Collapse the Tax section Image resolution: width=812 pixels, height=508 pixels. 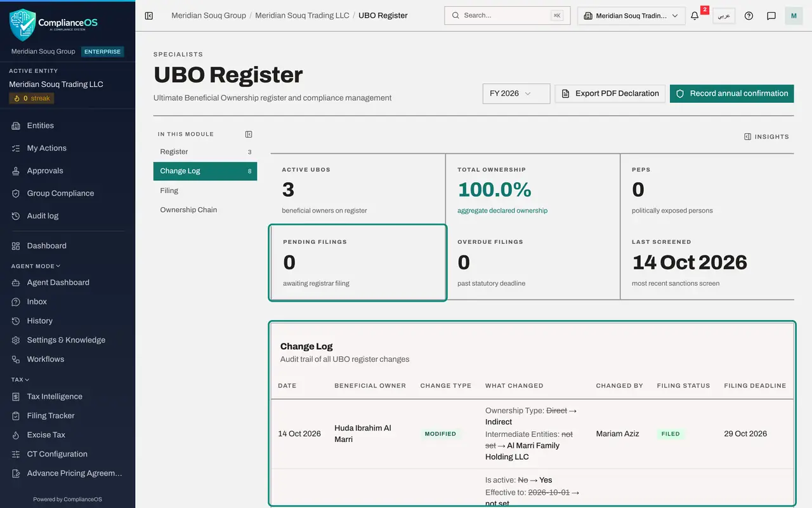(20, 380)
